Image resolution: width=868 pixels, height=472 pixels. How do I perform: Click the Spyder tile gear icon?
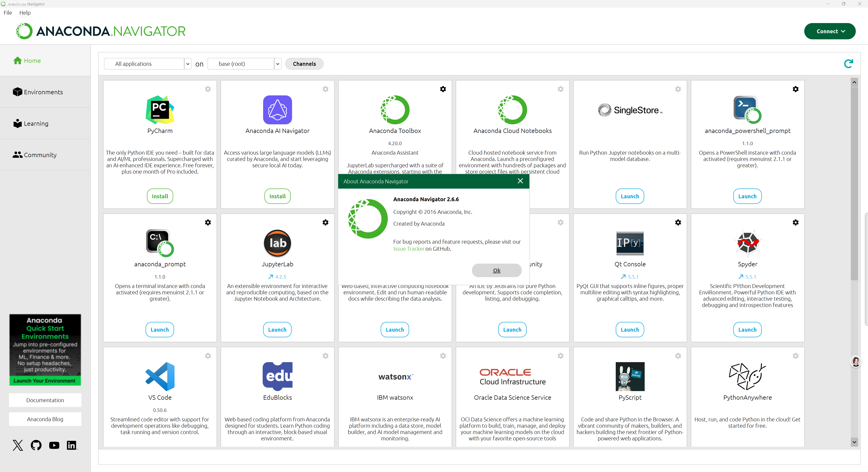tap(795, 222)
